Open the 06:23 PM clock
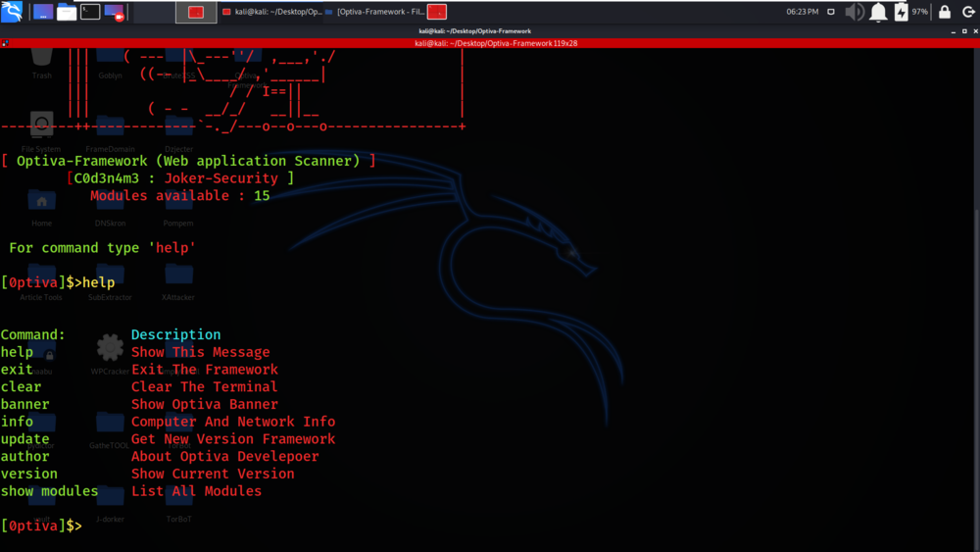This screenshot has height=552, width=980. point(802,12)
